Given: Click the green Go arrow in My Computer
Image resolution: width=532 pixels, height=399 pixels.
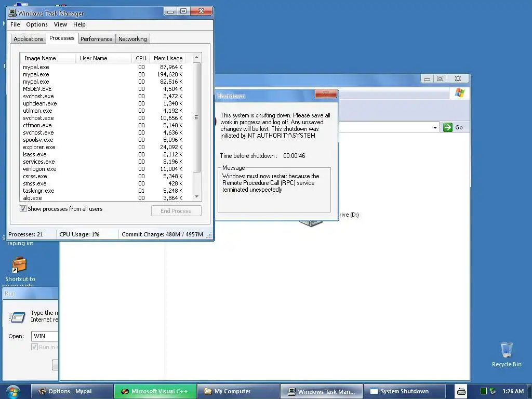Looking at the screenshot, I should pyautogui.click(x=447, y=127).
